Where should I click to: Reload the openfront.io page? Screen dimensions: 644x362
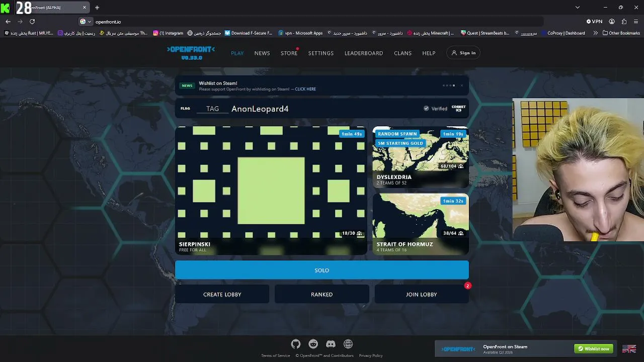tap(32, 22)
